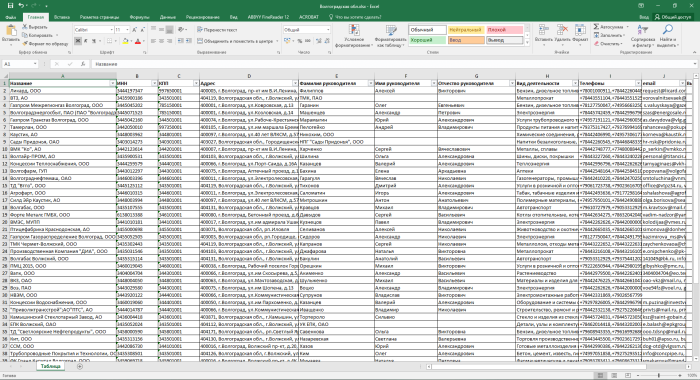Click the Общий доступ share button
Image resolution: width=700 pixels, height=380 pixels.
tap(673, 17)
